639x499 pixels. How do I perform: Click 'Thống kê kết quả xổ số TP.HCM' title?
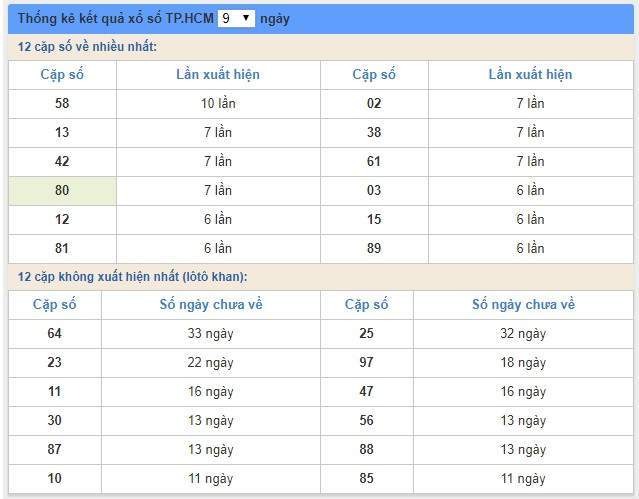(x=116, y=18)
